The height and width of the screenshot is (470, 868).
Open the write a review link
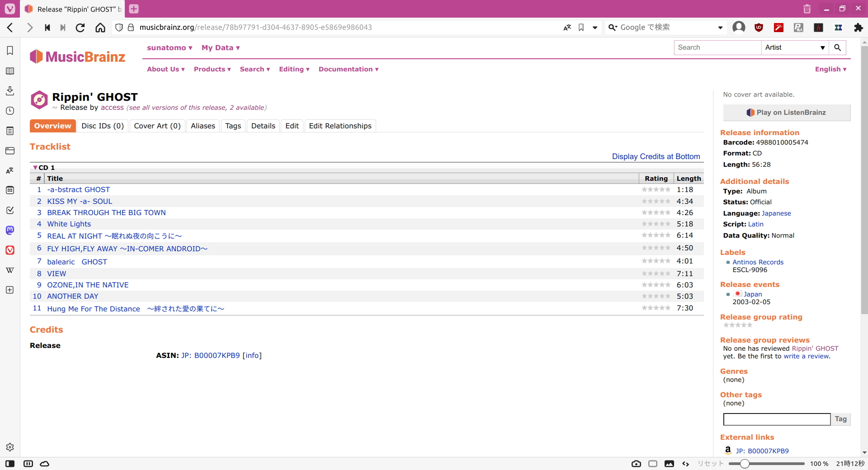(807, 356)
